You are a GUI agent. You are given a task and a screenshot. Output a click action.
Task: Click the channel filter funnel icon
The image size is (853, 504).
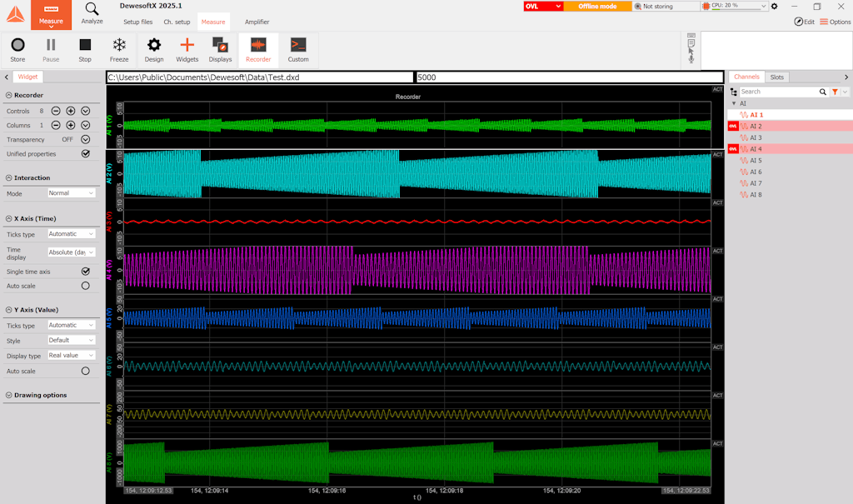(x=835, y=92)
